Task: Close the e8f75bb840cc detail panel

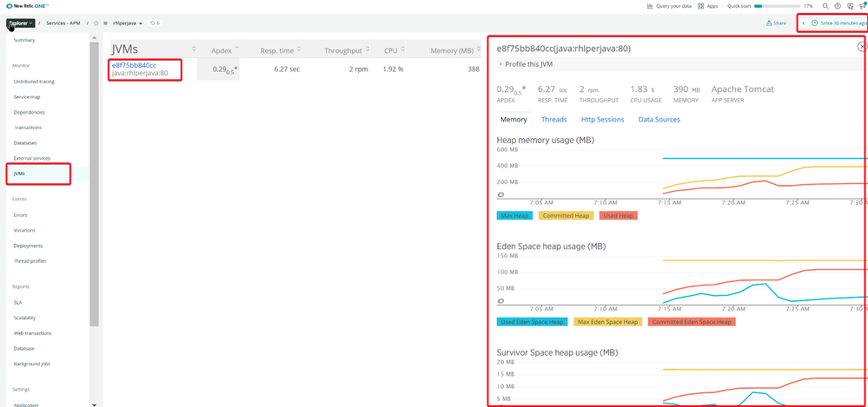Action: click(862, 47)
